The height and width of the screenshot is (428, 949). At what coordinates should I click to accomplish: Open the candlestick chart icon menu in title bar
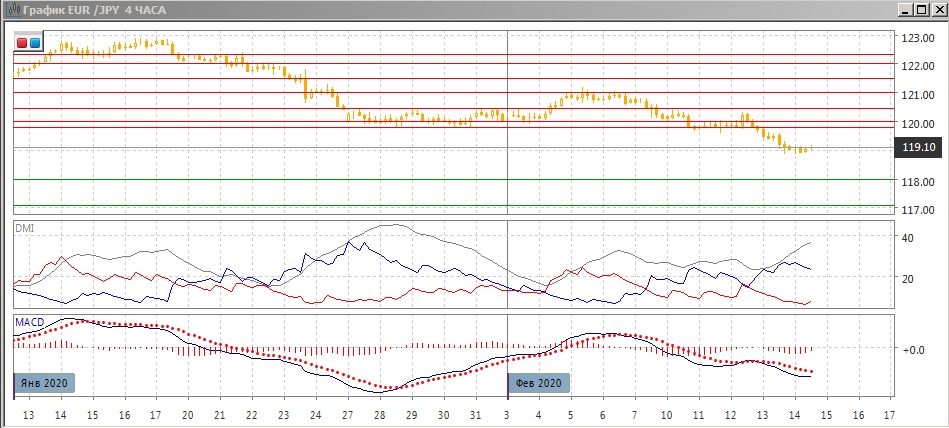tap(13, 10)
